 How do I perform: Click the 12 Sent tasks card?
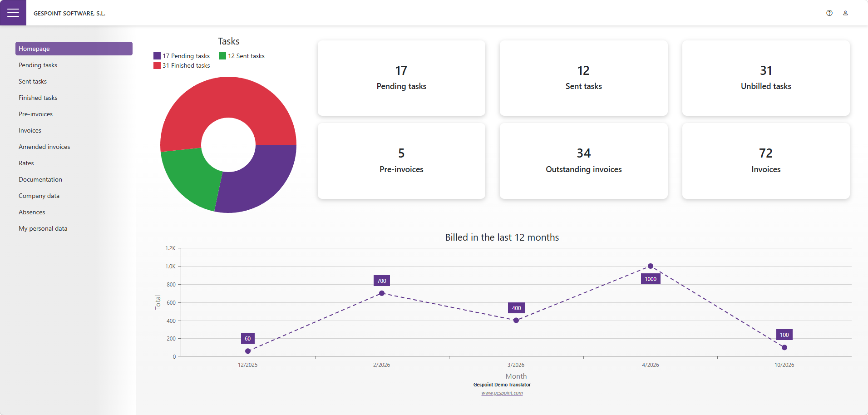pyautogui.click(x=584, y=78)
